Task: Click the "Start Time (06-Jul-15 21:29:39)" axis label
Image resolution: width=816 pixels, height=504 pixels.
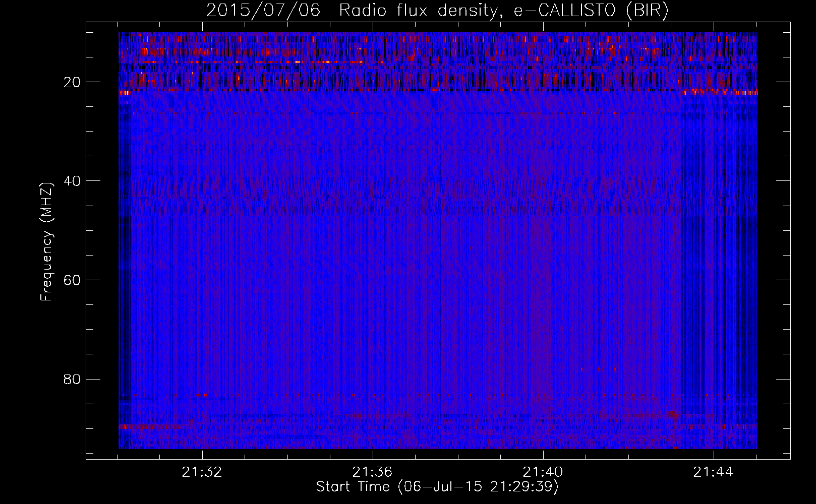Action: [x=437, y=487]
